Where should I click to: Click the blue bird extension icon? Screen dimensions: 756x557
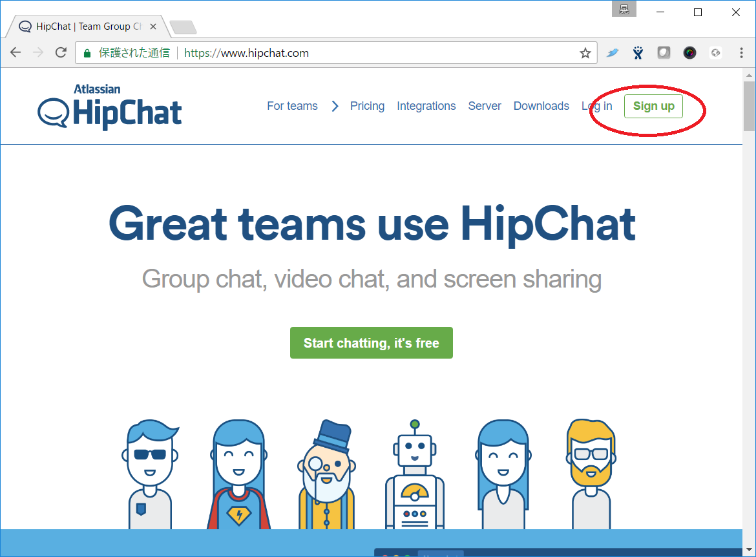coord(613,53)
